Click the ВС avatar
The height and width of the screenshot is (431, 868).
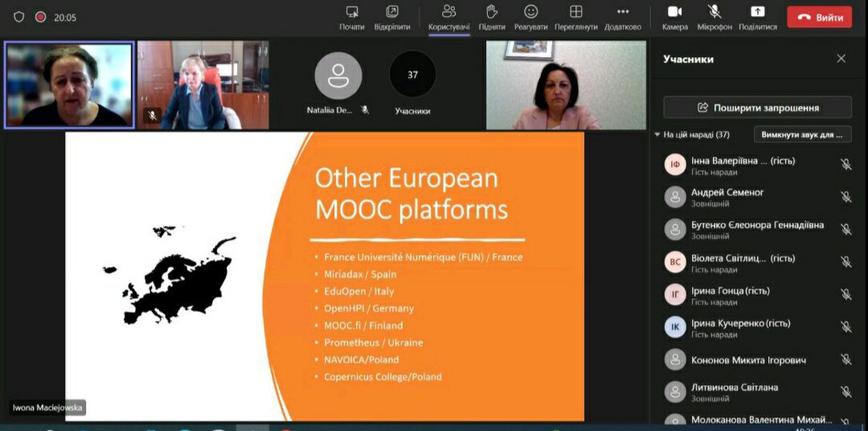pyautogui.click(x=675, y=262)
